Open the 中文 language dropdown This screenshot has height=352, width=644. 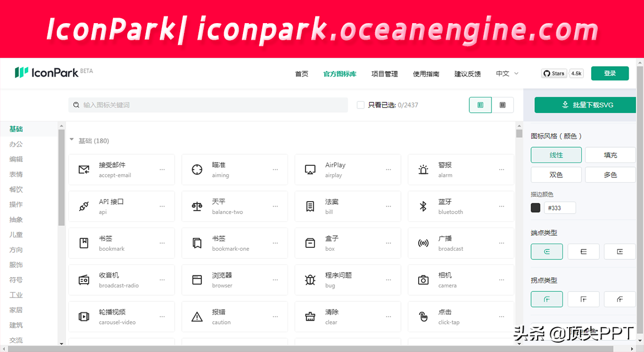tap(507, 73)
